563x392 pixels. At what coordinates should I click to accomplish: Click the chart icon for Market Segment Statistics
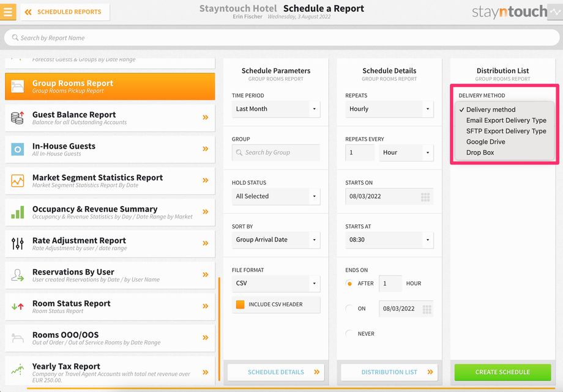point(17,180)
